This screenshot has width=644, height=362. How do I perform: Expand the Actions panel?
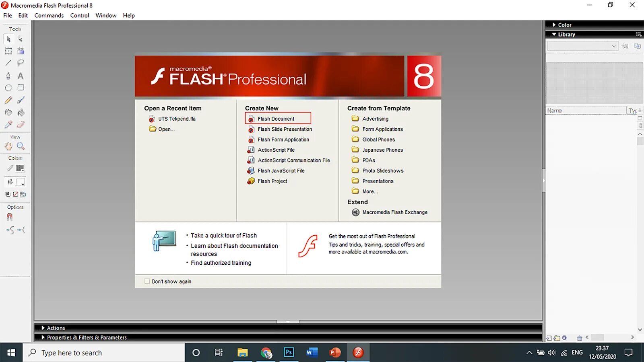coord(43,328)
